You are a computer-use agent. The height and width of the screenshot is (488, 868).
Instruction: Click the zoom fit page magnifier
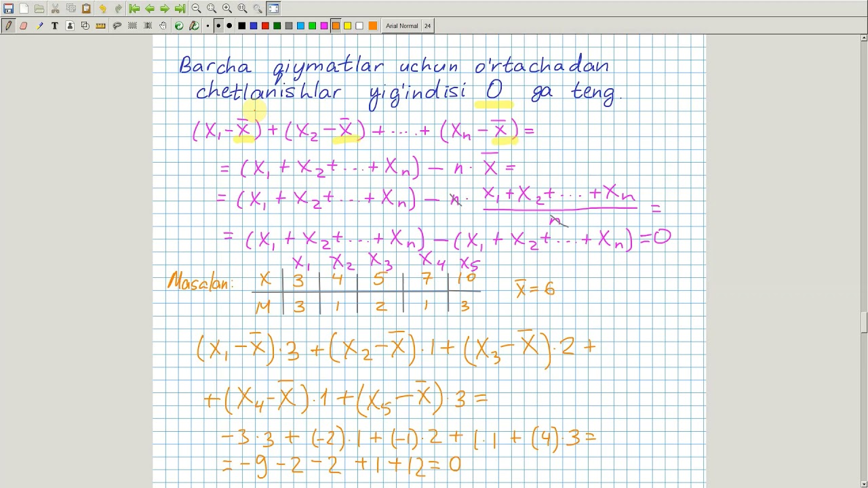point(212,9)
